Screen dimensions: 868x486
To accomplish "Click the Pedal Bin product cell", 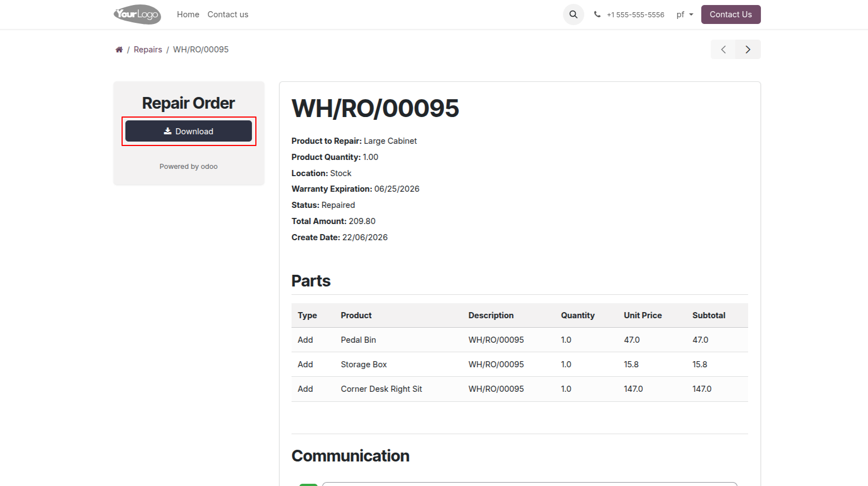I will 358,340.
